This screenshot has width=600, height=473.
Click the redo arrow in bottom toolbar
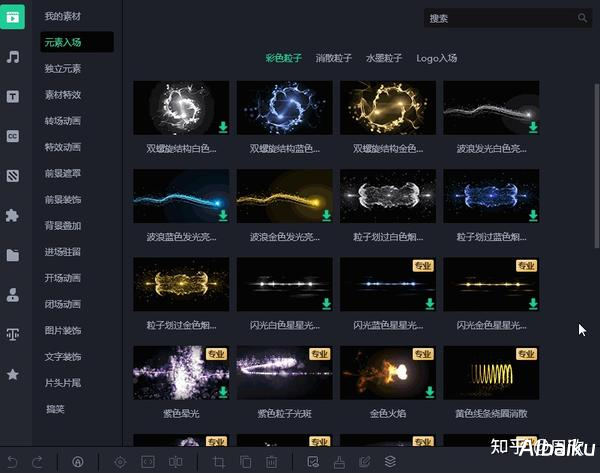(x=37, y=462)
